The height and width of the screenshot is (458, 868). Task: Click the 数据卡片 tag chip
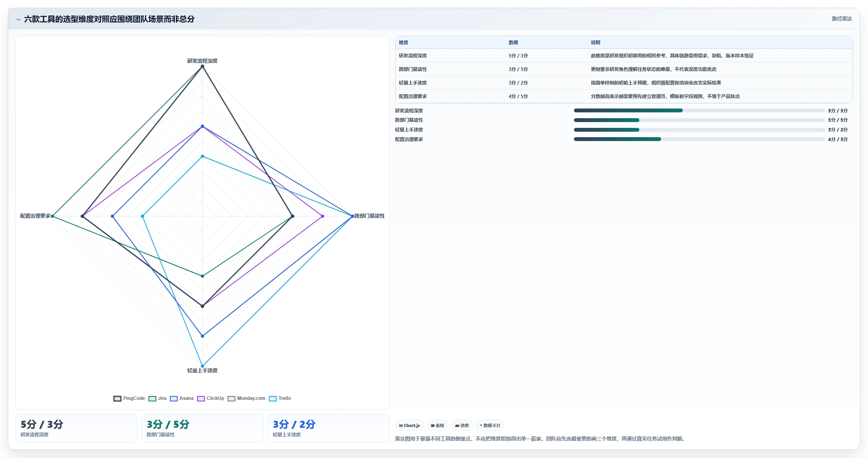[490, 425]
